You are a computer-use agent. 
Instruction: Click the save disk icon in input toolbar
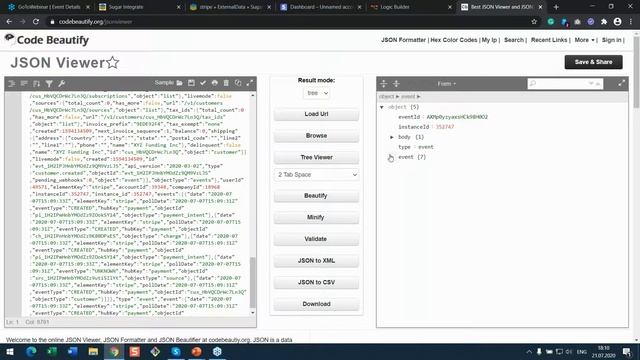pos(191,83)
